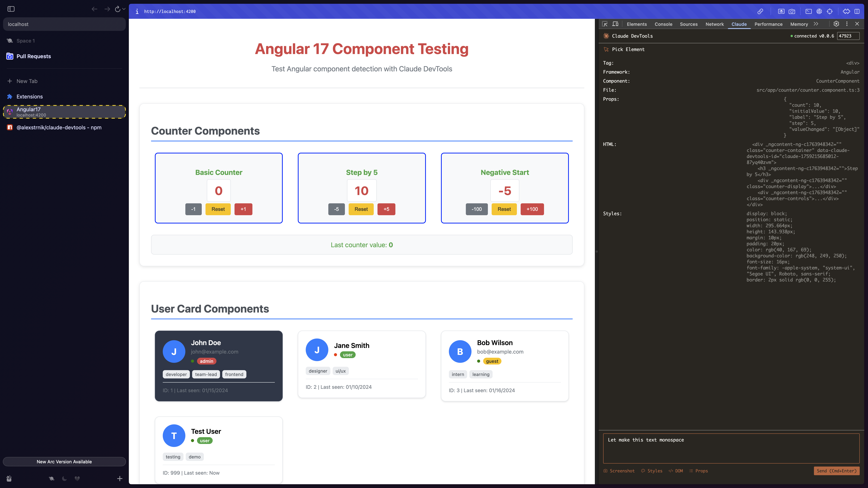Switch to the Performance tab

(x=768, y=24)
